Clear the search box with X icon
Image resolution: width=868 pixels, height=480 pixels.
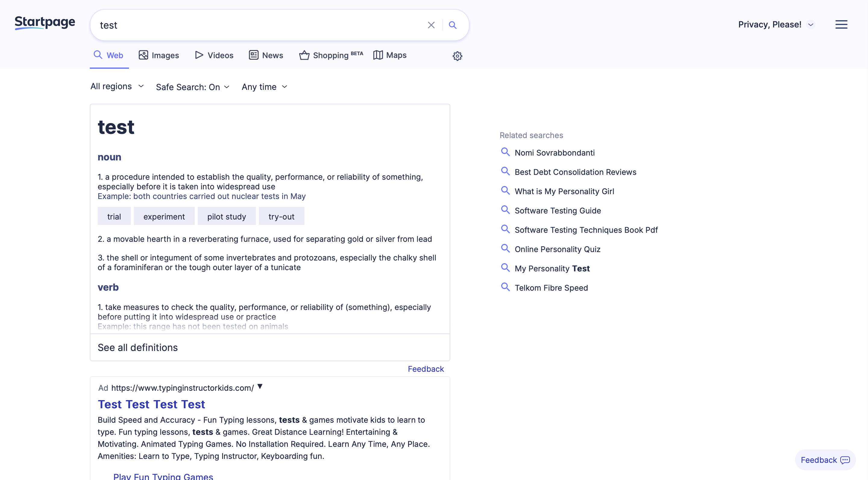tap(431, 25)
